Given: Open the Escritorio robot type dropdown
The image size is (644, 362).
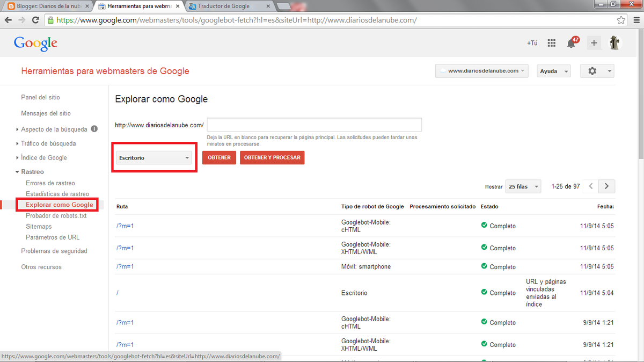Looking at the screenshot, I should [153, 158].
